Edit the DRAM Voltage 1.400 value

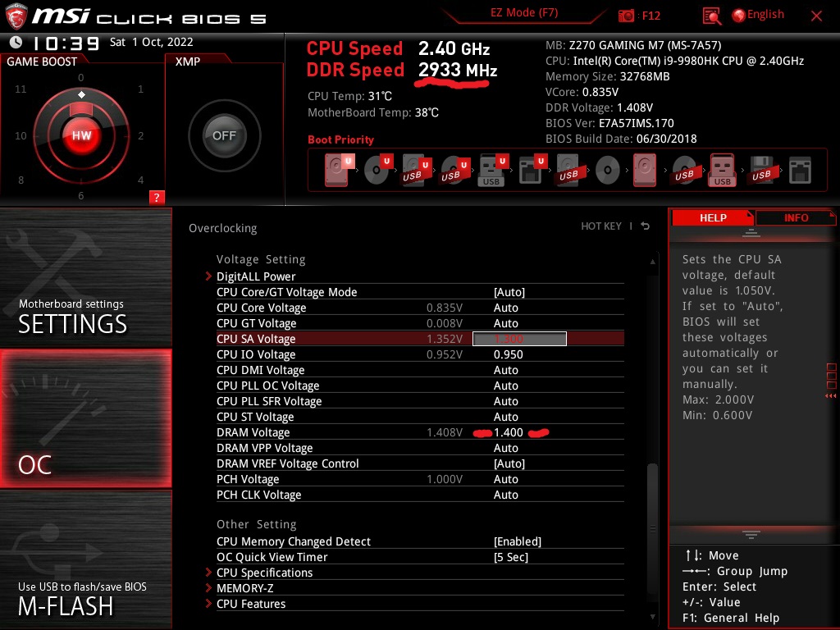(x=508, y=432)
